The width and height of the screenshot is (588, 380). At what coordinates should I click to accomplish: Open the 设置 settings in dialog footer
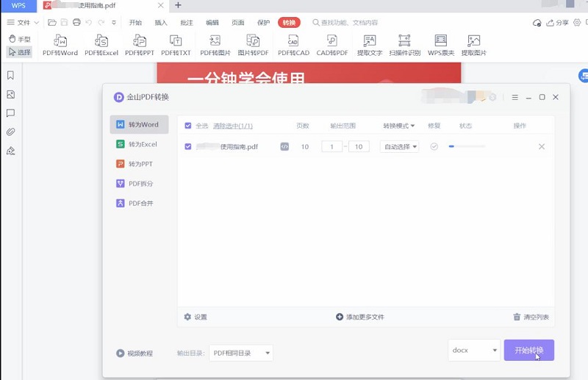(x=196, y=317)
